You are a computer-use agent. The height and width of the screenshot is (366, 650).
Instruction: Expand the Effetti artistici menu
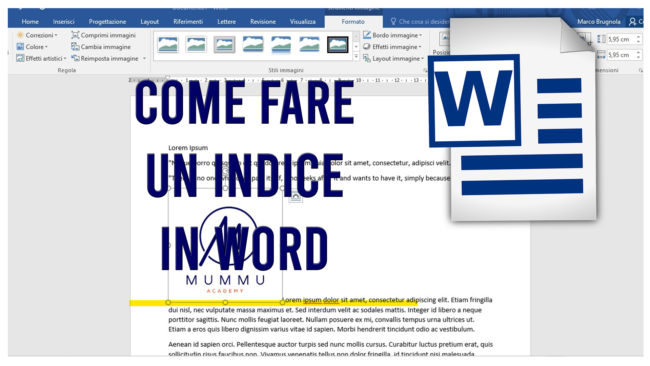click(x=46, y=58)
